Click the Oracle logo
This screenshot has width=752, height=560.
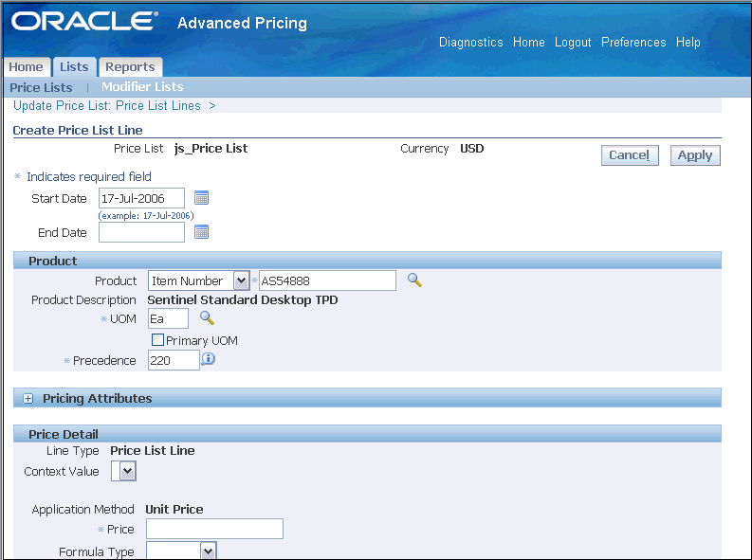pos(85,22)
